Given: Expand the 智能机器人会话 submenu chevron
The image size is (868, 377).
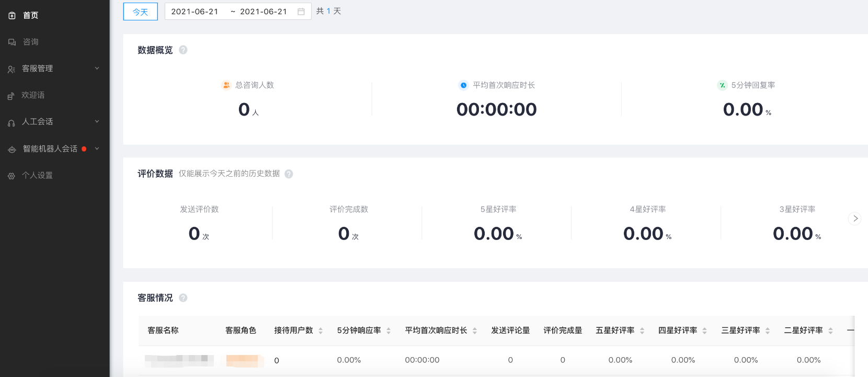Looking at the screenshot, I should tap(97, 148).
